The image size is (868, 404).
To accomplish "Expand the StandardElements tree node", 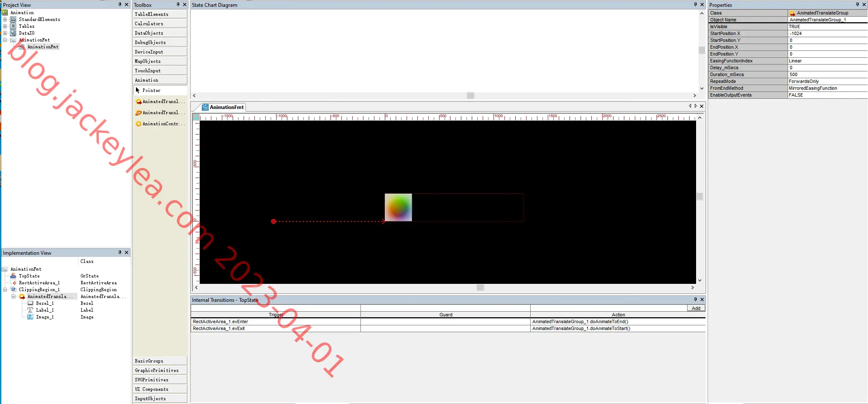I will click(x=5, y=20).
